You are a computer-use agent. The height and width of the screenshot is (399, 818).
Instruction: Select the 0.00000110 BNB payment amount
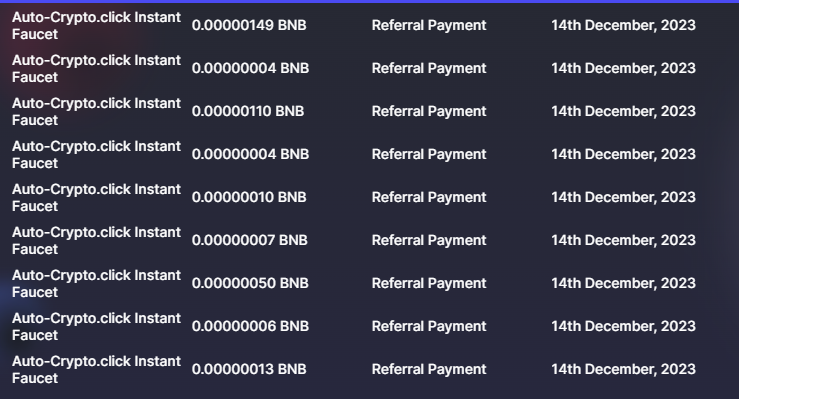(x=248, y=111)
